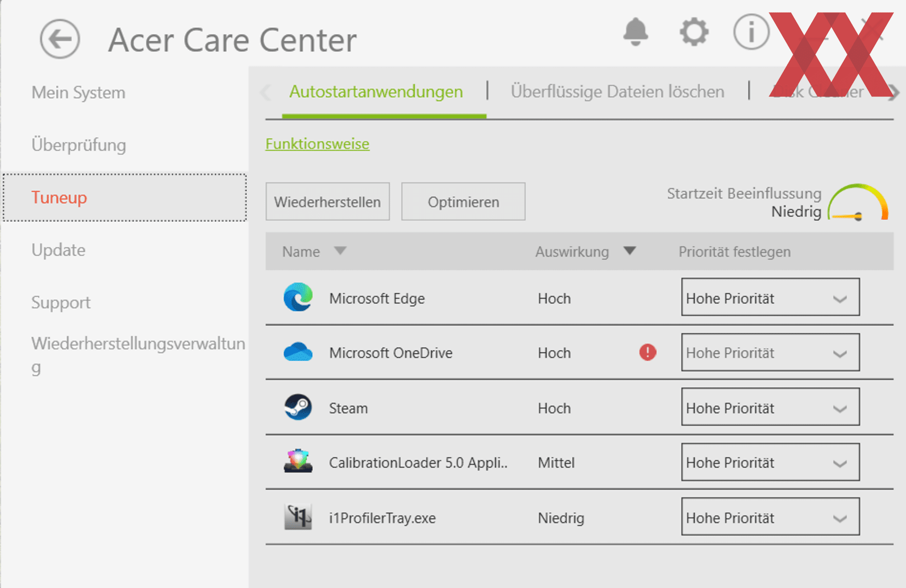Open settings with the gear icon
Screen dimensions: 906x588
(x=694, y=32)
